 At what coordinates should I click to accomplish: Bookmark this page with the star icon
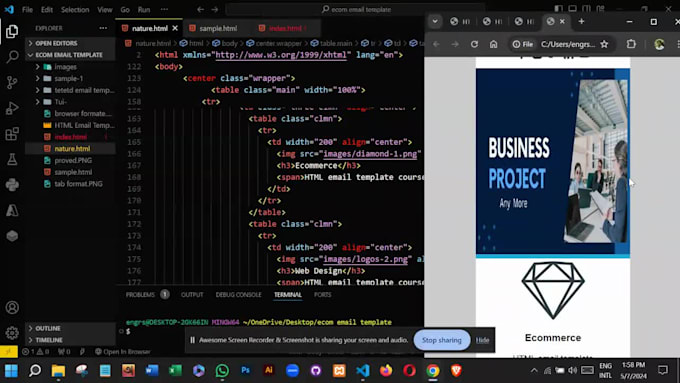pyautogui.click(x=604, y=44)
